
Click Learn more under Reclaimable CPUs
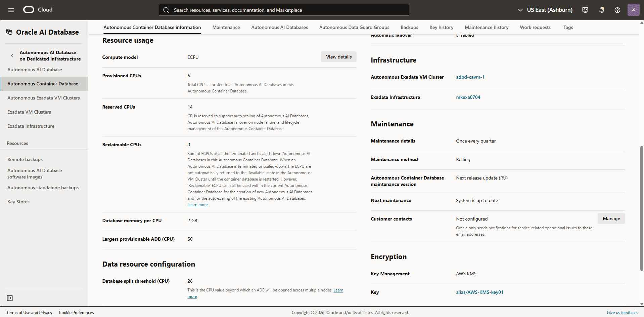click(x=197, y=205)
